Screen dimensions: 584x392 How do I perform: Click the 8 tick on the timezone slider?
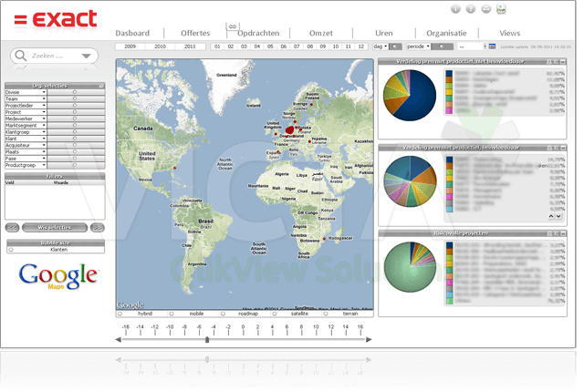301,329
